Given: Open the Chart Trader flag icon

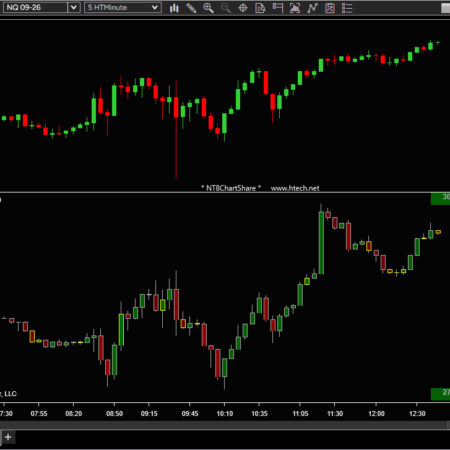Looking at the screenshot, I should click(x=278, y=8).
